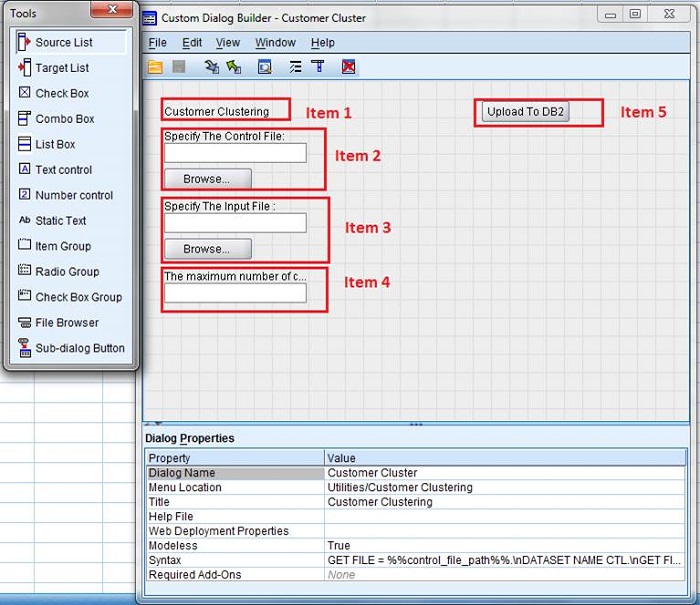Click the Property column header

point(235,458)
